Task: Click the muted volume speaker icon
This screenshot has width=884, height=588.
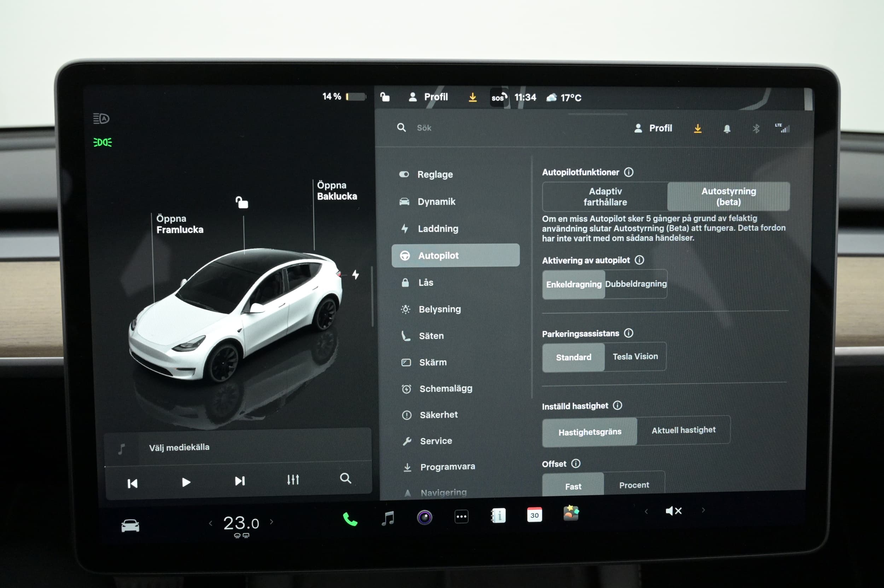Action: coord(673,511)
